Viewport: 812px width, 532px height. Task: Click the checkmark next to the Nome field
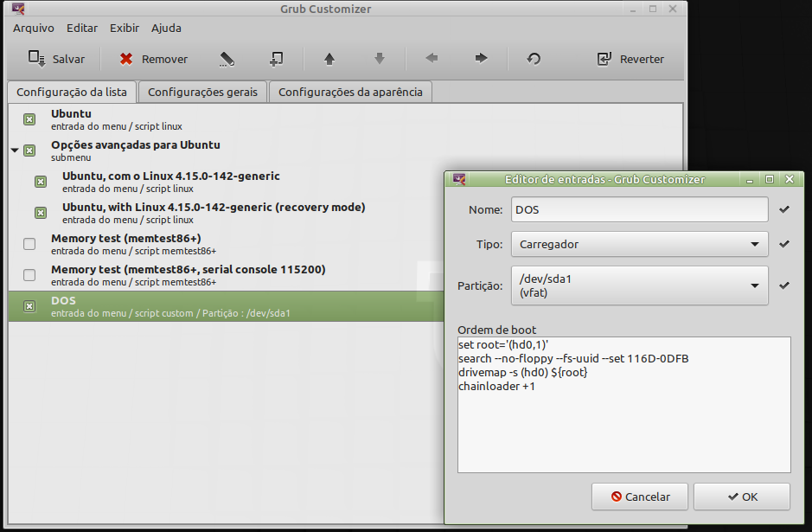tap(784, 209)
